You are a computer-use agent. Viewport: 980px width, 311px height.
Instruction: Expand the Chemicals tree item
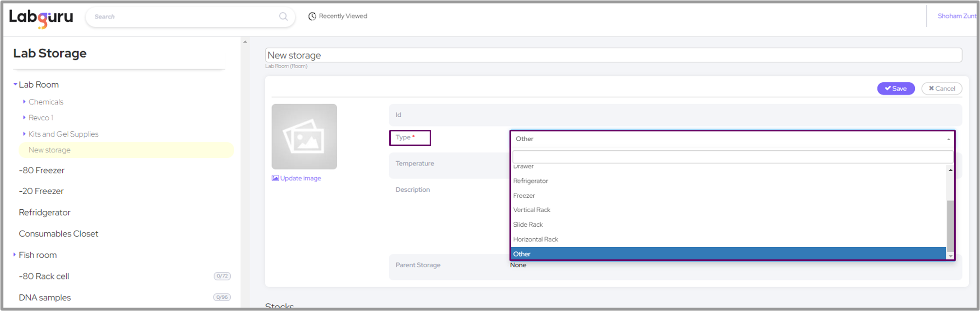(24, 102)
